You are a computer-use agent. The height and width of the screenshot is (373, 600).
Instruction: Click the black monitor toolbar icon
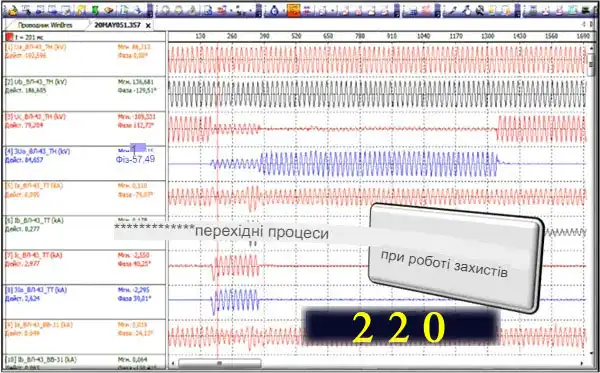[585, 11]
